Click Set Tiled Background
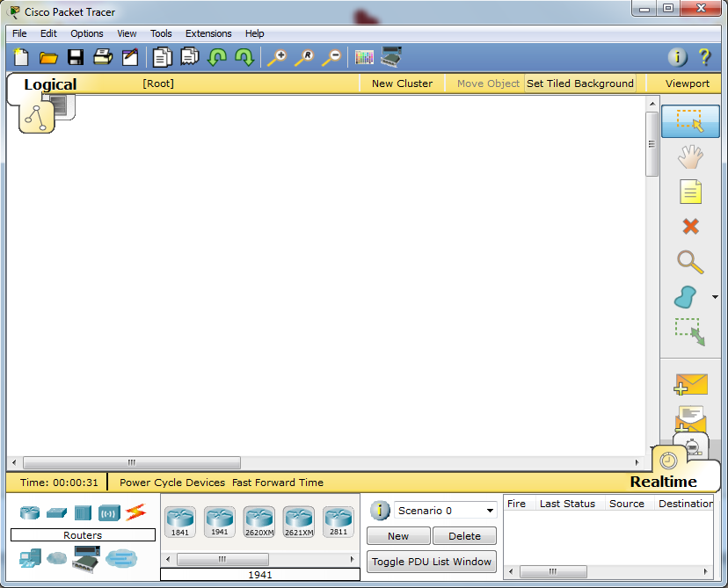This screenshot has width=728, height=588. (580, 83)
